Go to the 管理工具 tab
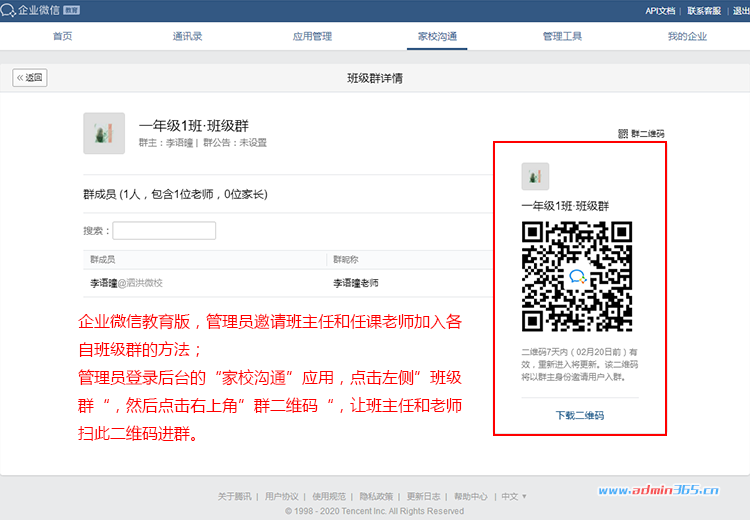This screenshot has height=520, width=750. (562, 36)
